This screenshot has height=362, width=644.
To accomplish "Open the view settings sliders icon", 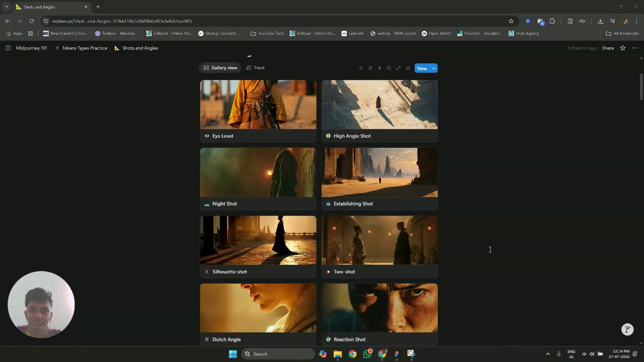I will click(408, 68).
